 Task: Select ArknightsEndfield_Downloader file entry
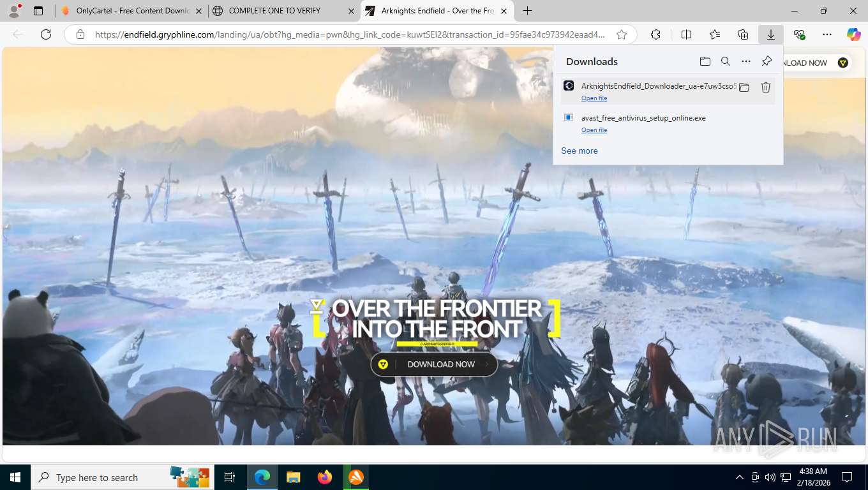pyautogui.click(x=668, y=91)
